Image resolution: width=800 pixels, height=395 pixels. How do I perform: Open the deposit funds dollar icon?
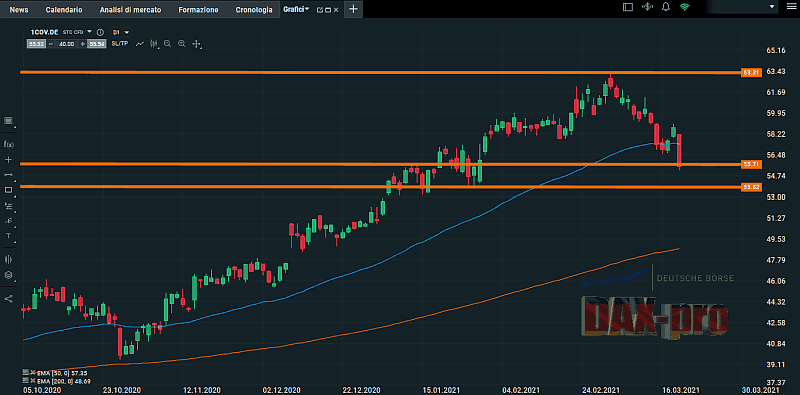pyautogui.click(x=647, y=7)
